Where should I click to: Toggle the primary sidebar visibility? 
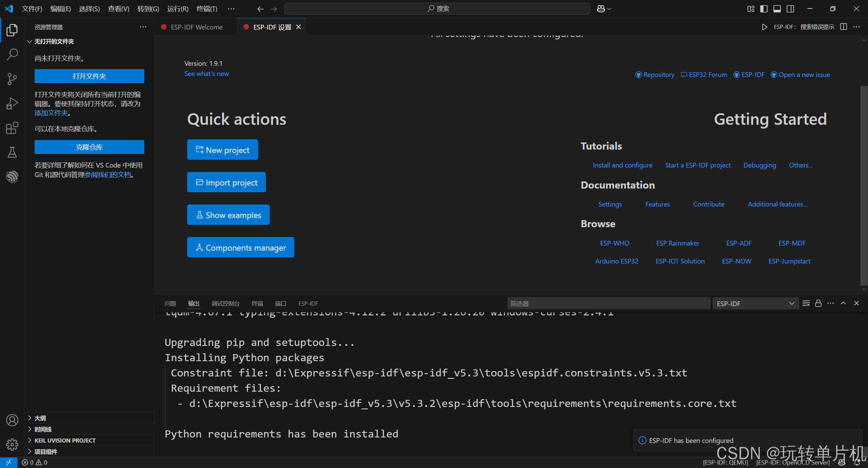click(764, 8)
